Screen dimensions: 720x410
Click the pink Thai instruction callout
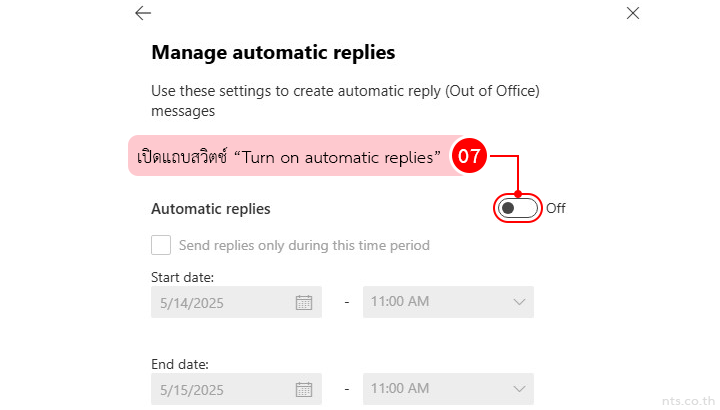click(x=289, y=156)
